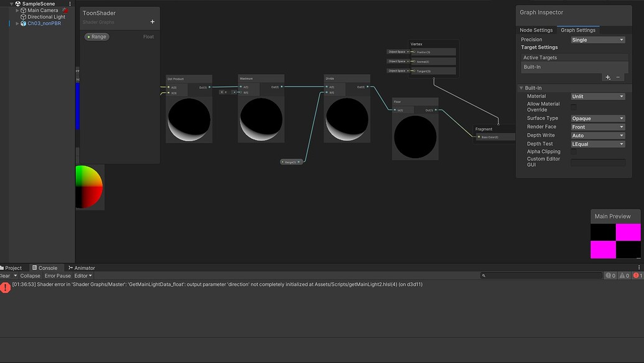The height and width of the screenshot is (363, 644).
Task: Click the color wheel swatch in the Blackboard
Action: (89, 187)
